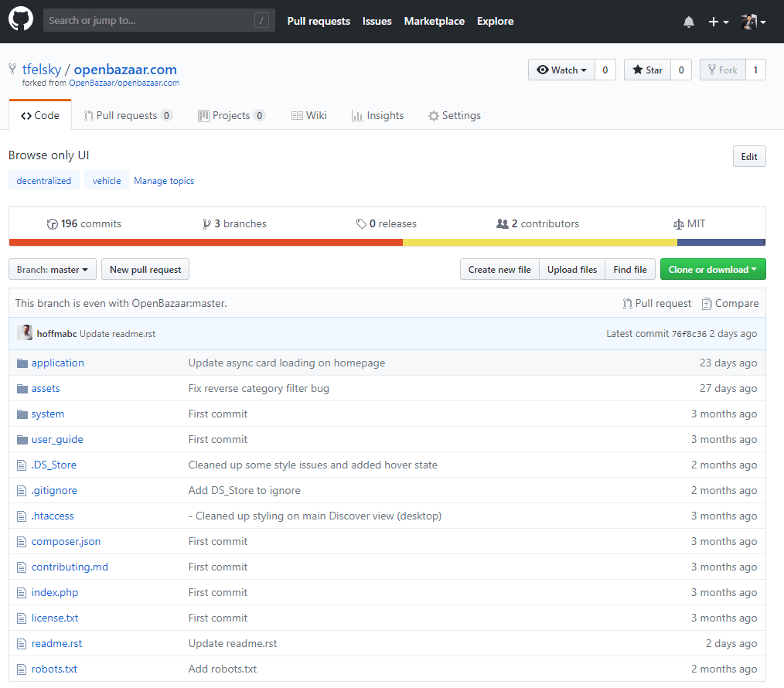Click the Fork button
This screenshot has width=784, height=688.
pos(722,70)
